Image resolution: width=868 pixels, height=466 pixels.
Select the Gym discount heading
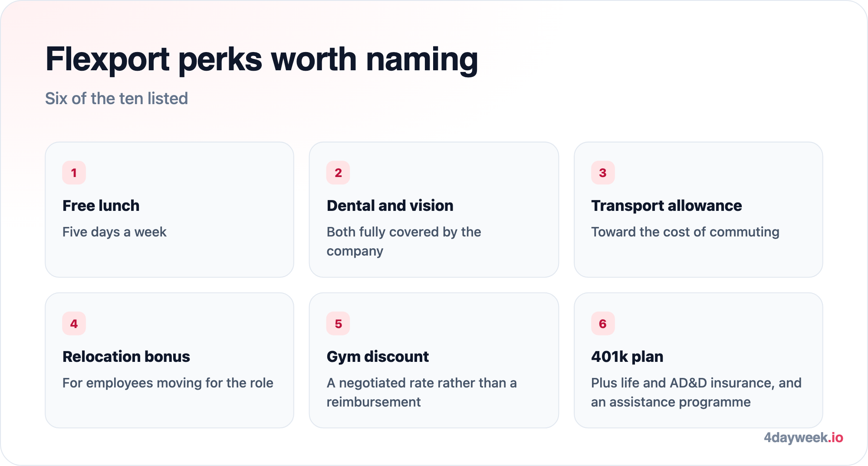(378, 357)
